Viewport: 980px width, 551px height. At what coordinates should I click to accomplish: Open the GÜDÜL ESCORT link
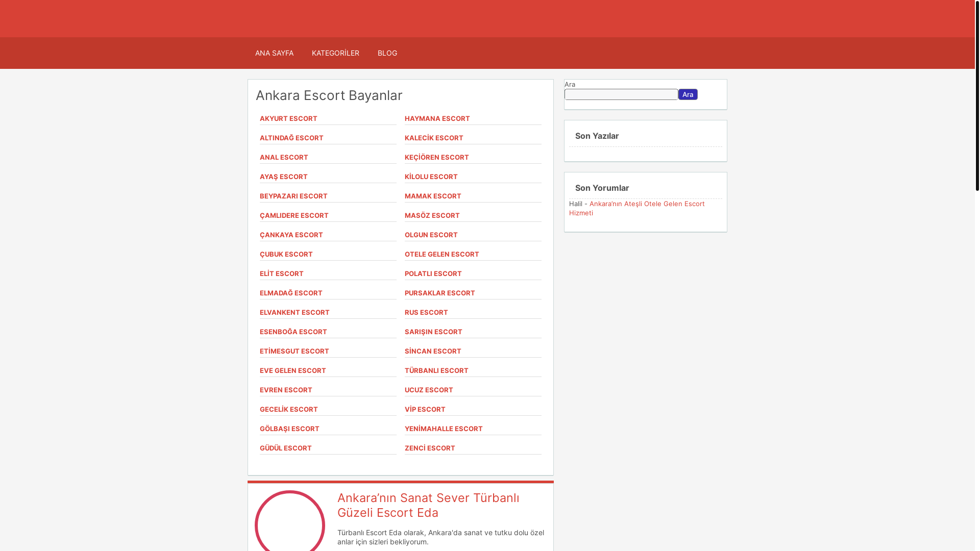pos(286,448)
